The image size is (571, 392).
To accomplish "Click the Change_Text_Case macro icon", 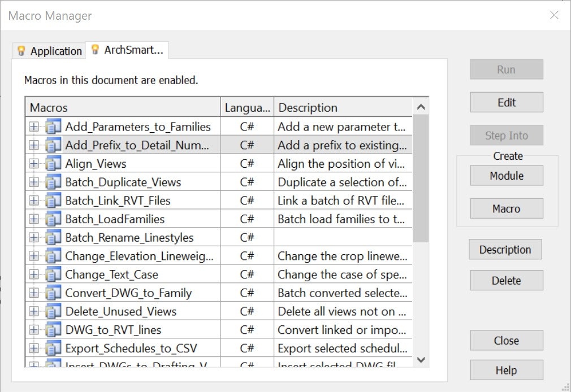I will coord(53,275).
